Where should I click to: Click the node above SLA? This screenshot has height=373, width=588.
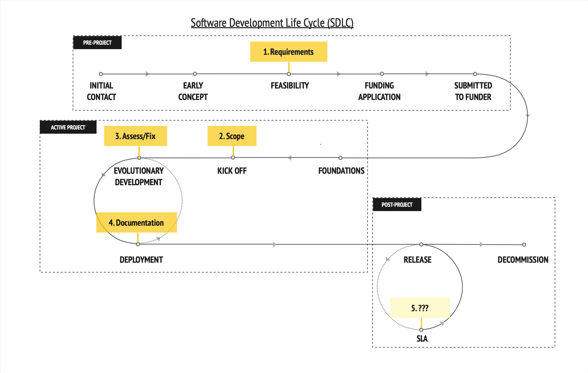421,330
